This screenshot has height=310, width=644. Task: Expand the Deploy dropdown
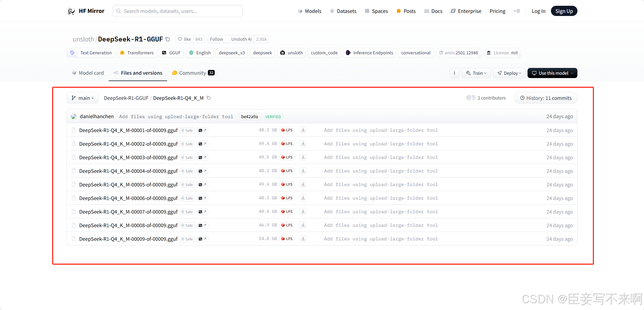tap(509, 73)
